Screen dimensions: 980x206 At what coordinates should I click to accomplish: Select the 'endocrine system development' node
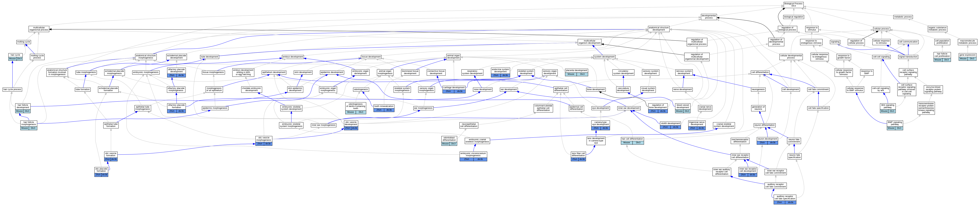[x=500, y=72]
